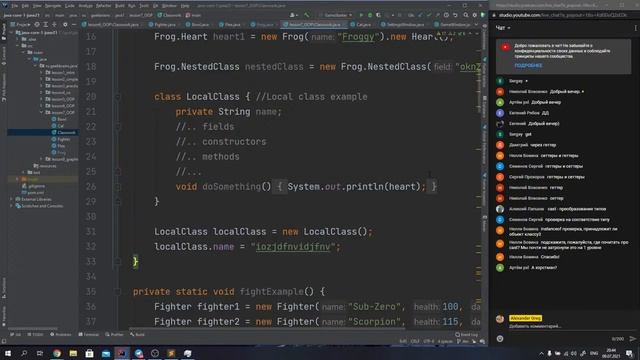The width and height of the screenshot is (640, 360).
Task: Click the undo arrow icon in the top toolbar
Action: (455, 15)
